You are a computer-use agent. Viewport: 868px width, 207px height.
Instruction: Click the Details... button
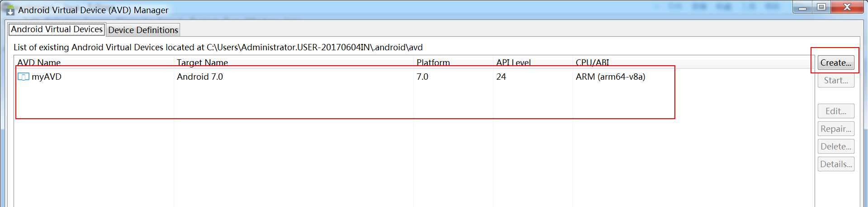point(836,164)
